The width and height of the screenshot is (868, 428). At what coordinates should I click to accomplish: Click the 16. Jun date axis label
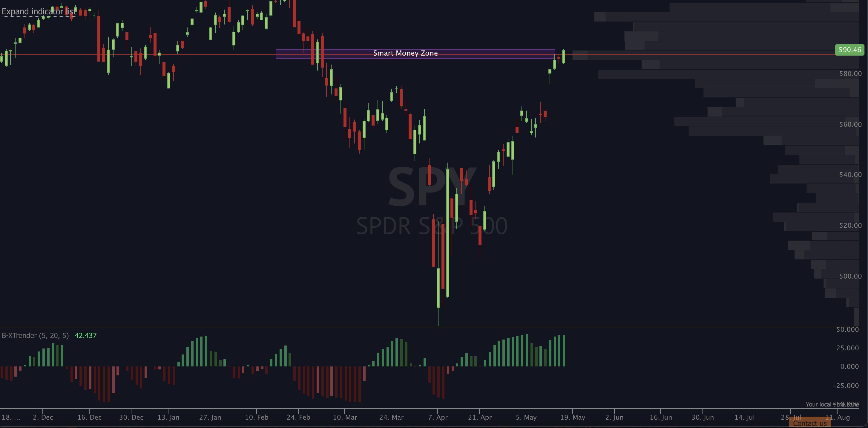tap(660, 417)
